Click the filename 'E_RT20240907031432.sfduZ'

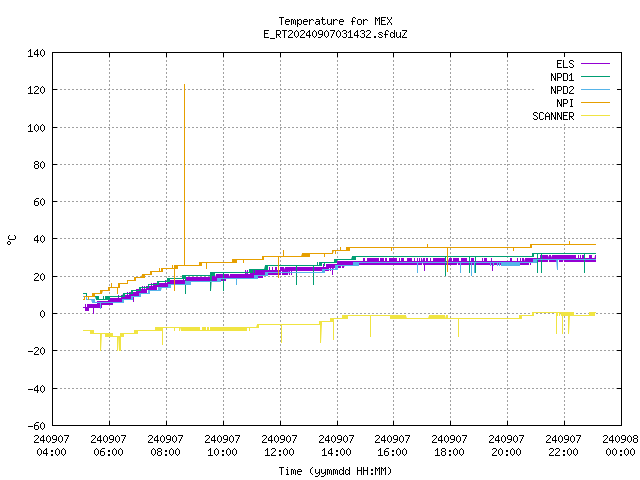click(x=335, y=34)
